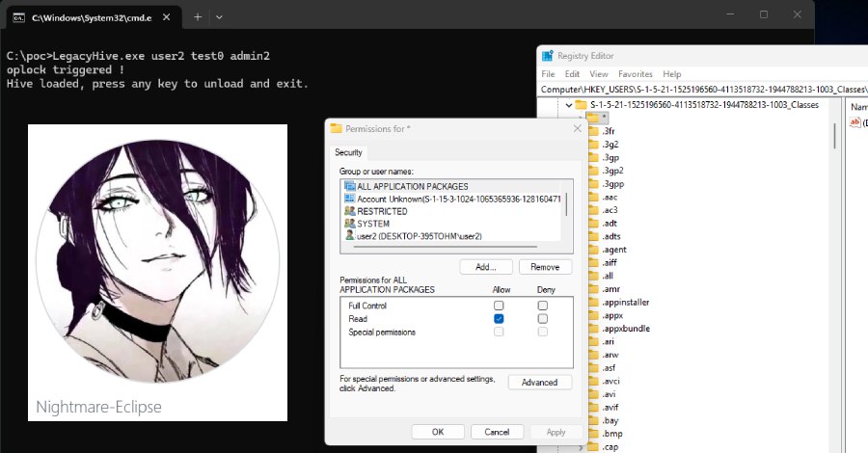Click the group names list scrollbar
Screen dimensions: 868x453
pyautogui.click(x=566, y=204)
